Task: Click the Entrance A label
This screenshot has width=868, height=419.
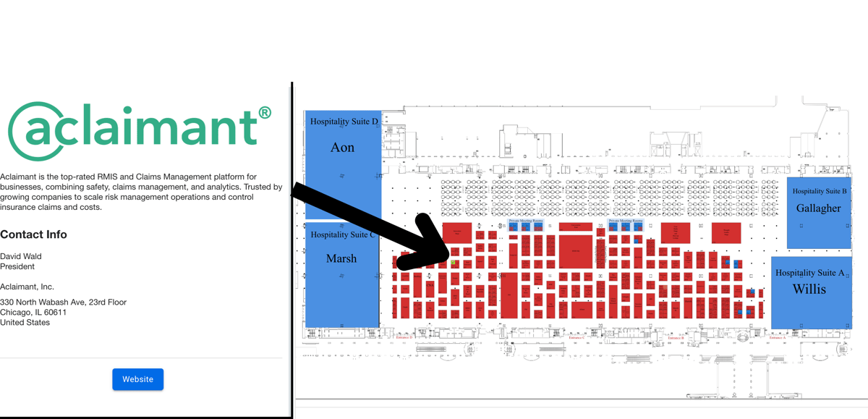Action: (x=777, y=337)
